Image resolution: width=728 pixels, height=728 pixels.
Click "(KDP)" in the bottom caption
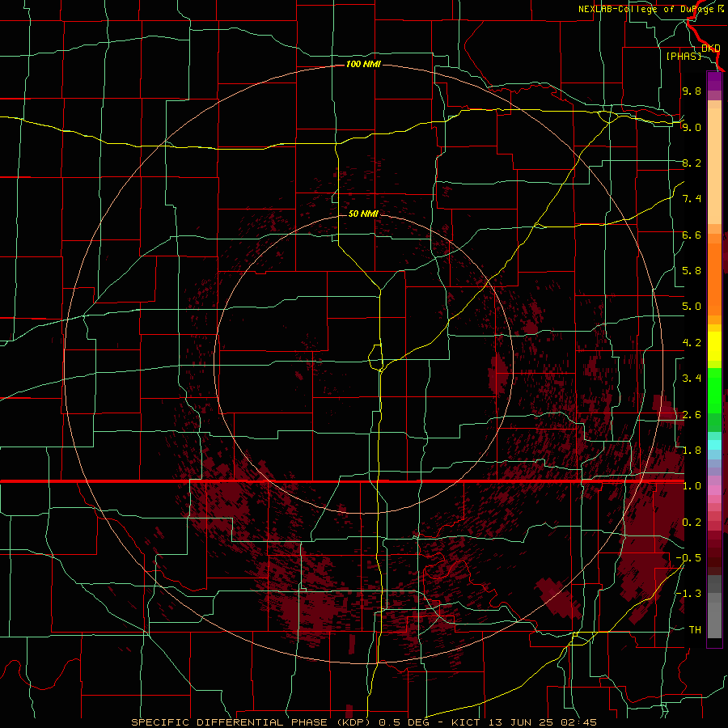[x=353, y=722]
